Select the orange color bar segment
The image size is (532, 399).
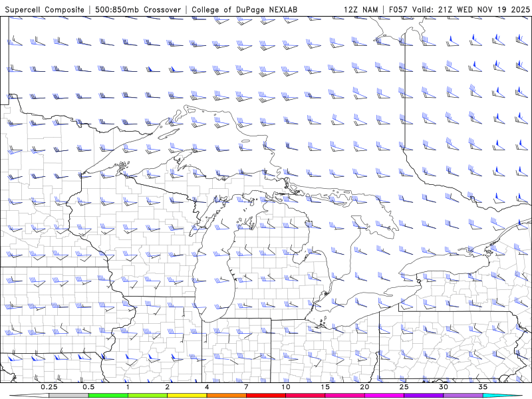[x=226, y=396]
